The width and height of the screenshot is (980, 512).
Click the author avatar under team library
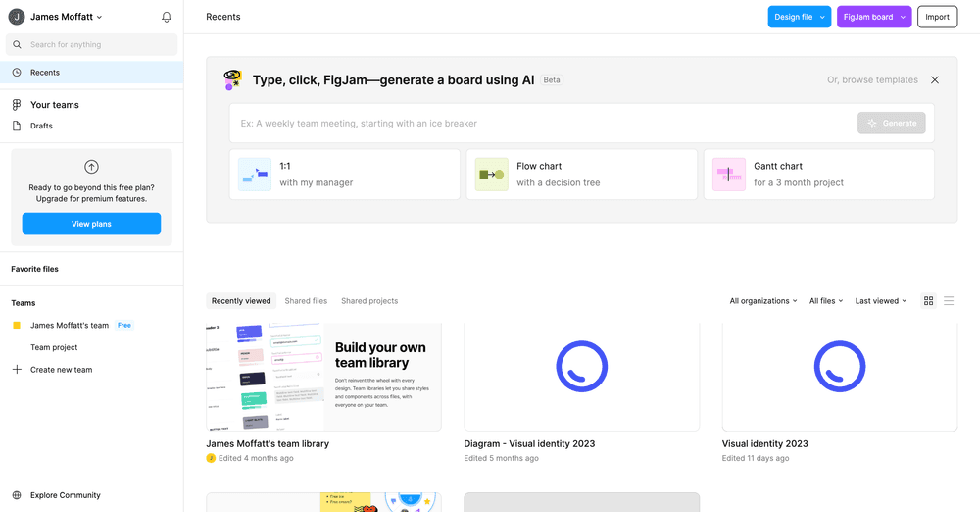click(211, 458)
